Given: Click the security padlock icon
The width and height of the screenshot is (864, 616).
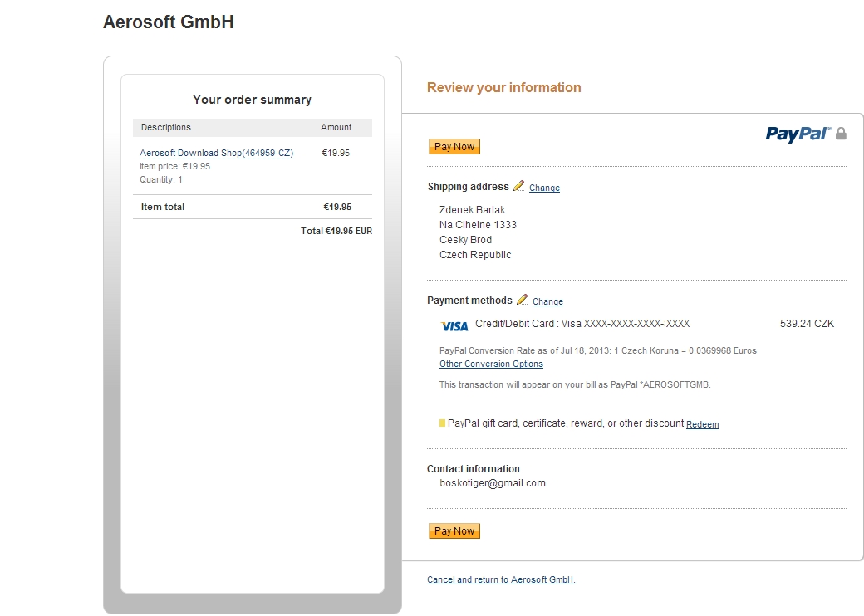Looking at the screenshot, I should 841,134.
